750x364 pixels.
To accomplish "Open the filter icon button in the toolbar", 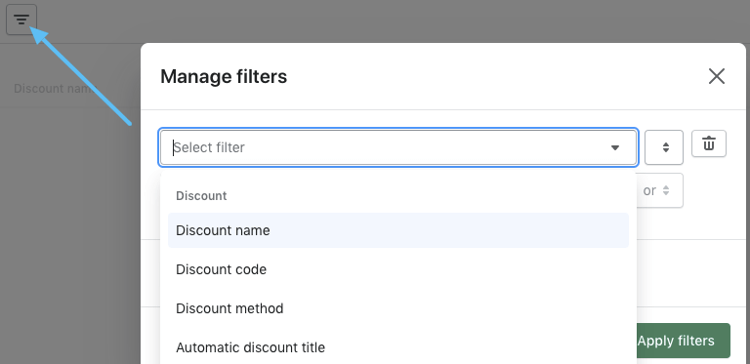I will [x=22, y=20].
